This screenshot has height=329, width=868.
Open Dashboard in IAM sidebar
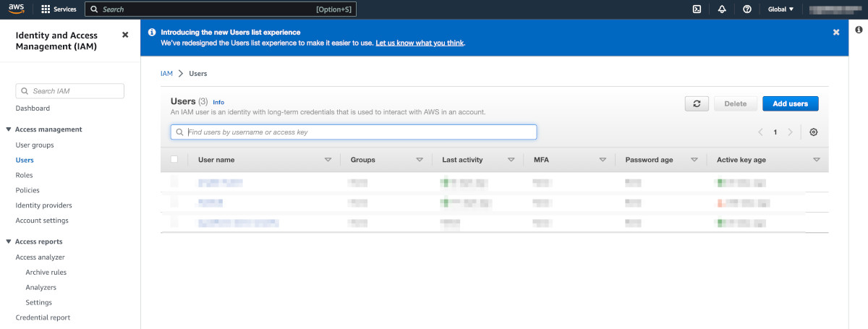tap(33, 108)
